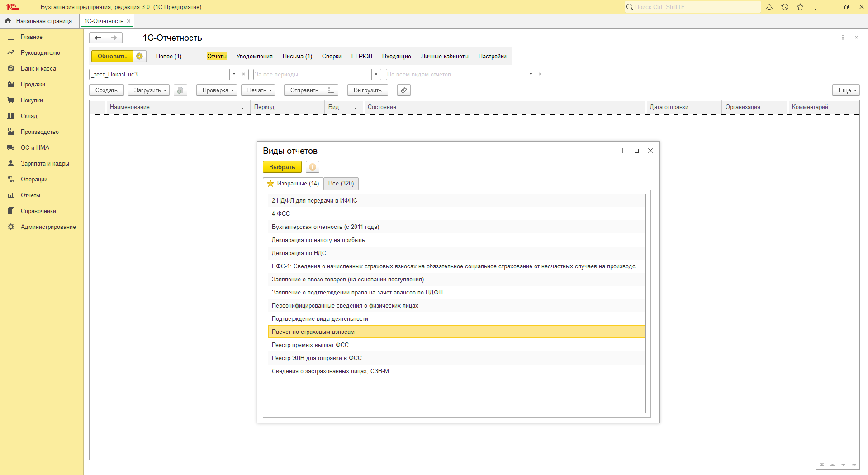Clear the organization filter field
The width and height of the screenshot is (868, 475).
tap(244, 74)
